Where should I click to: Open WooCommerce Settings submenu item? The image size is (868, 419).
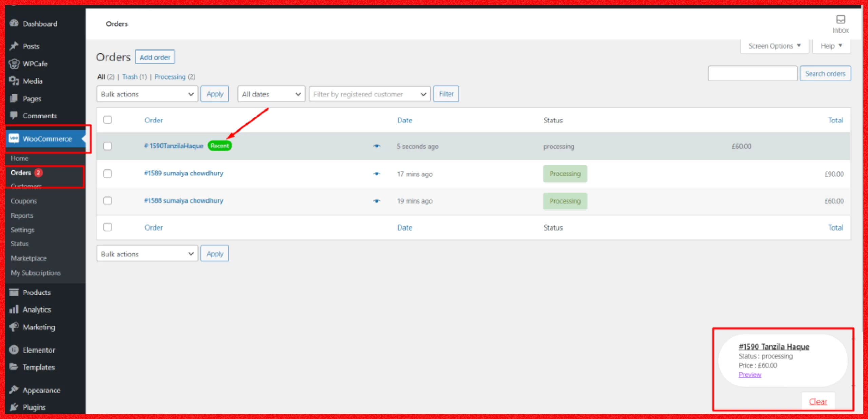22,230
